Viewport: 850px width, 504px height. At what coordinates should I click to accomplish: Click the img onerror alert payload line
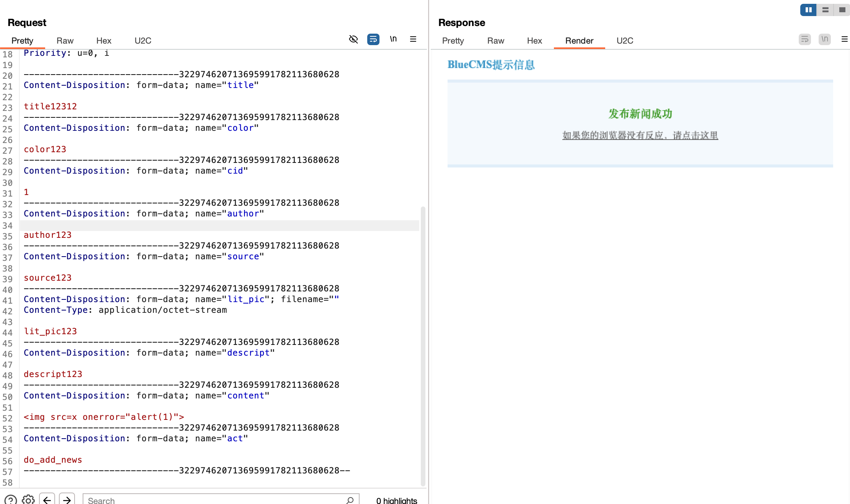(x=104, y=417)
